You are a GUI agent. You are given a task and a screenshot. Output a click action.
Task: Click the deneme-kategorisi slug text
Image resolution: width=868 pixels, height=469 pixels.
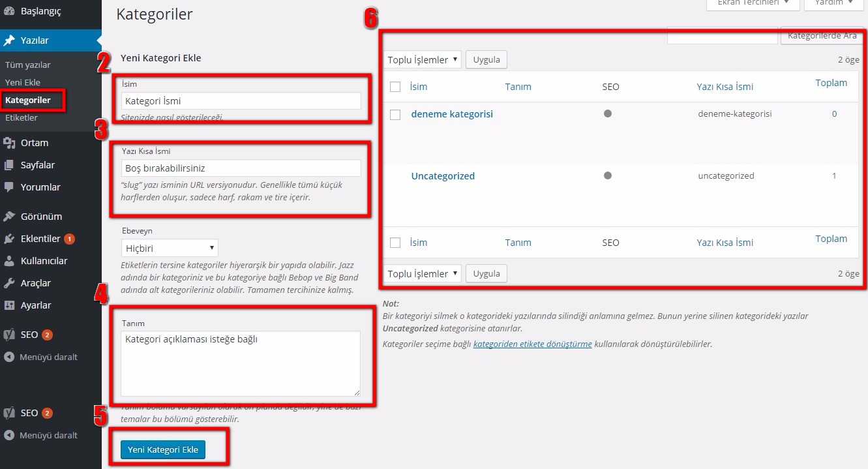pyautogui.click(x=735, y=113)
